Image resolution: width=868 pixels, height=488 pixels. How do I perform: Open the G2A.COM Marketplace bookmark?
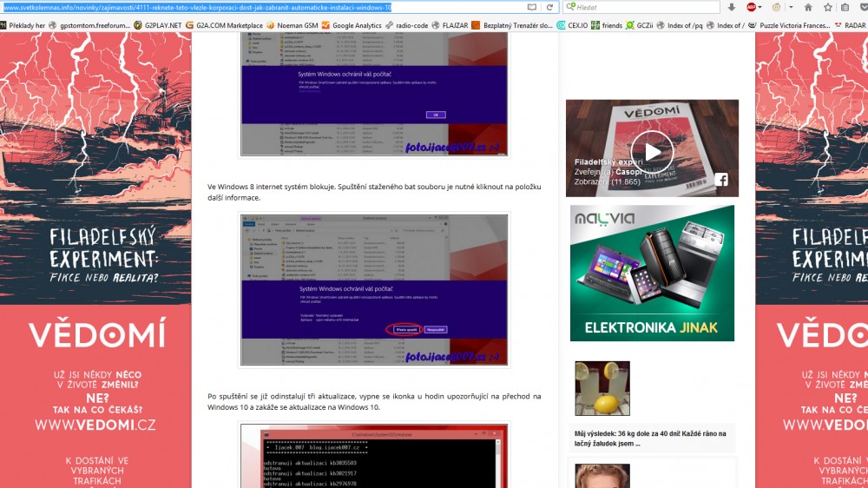point(225,26)
